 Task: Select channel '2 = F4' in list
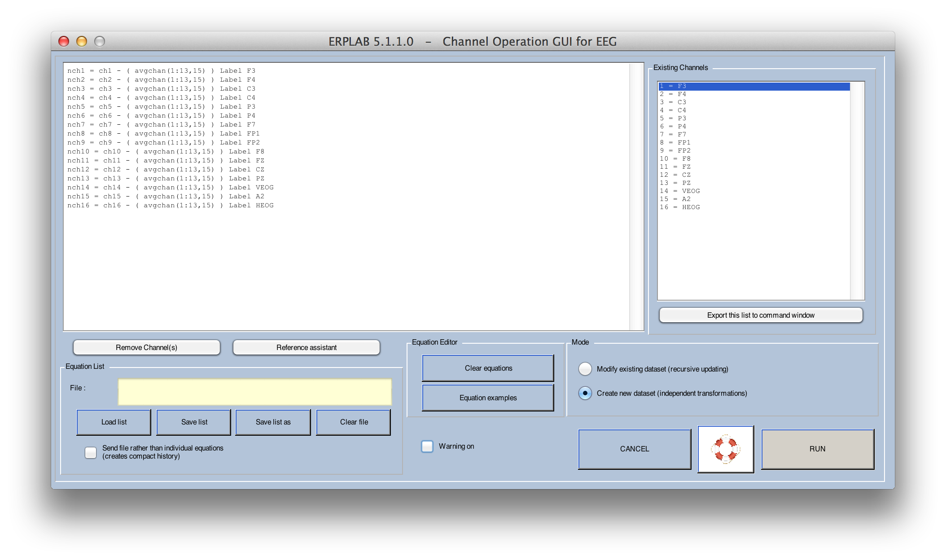click(754, 94)
